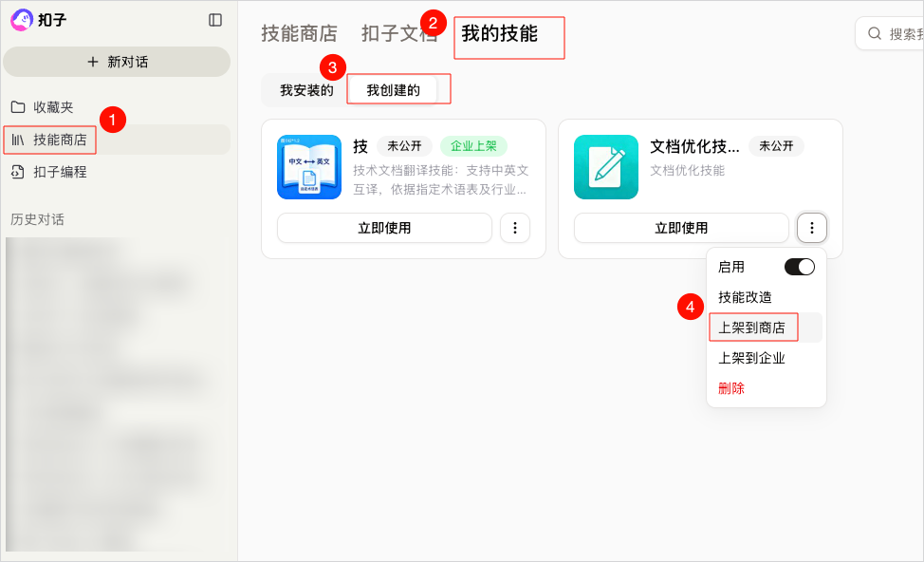Screen dimensions: 924x562
Task: Open 收藏夹 in the sidebar
Action: 117,107
